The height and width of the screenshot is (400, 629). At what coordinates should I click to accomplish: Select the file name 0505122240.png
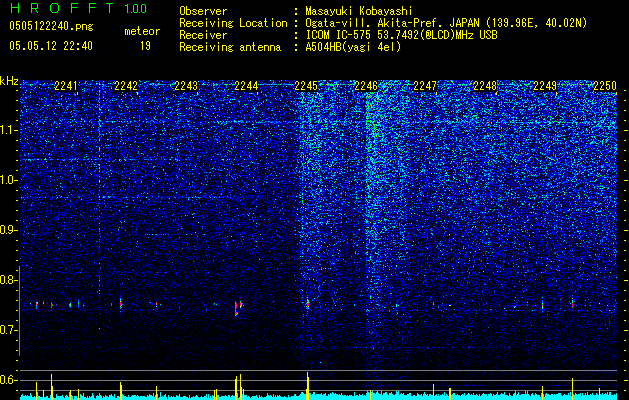[51, 26]
